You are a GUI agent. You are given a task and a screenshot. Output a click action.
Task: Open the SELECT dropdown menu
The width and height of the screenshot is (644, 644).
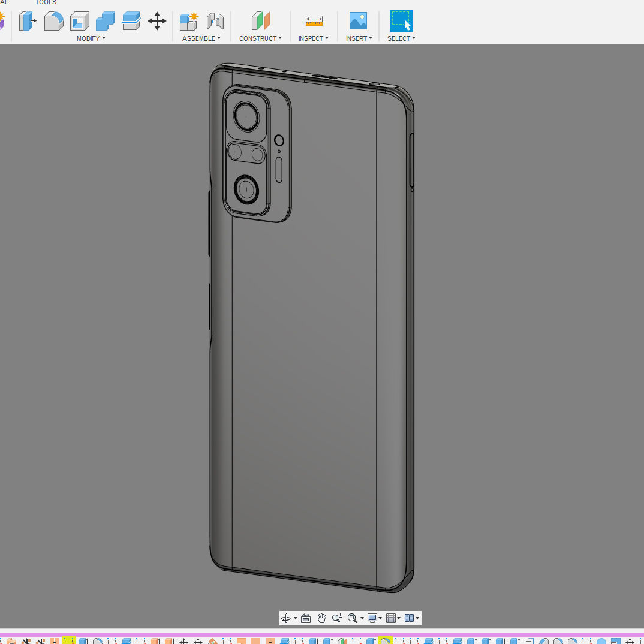click(401, 38)
